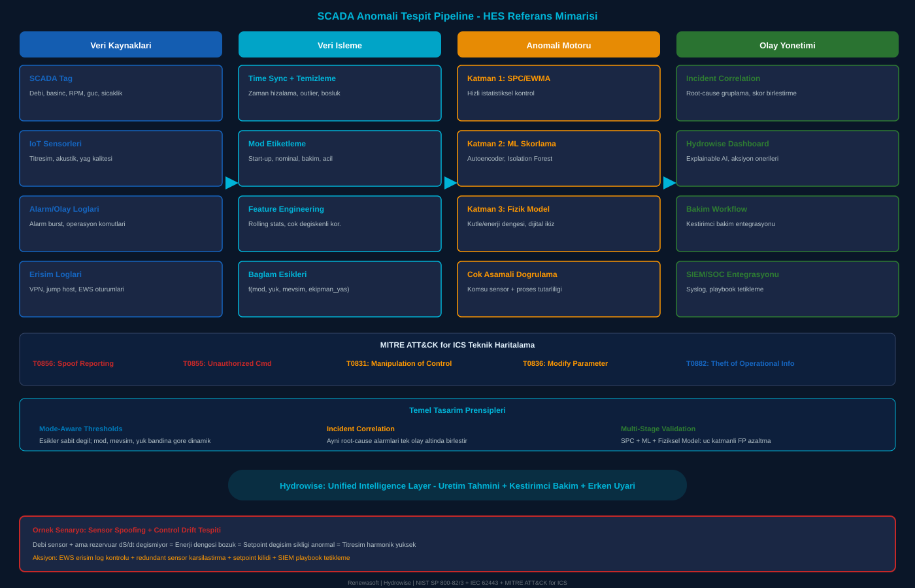Select the Veri Kaynaklari column header

pos(121,45)
